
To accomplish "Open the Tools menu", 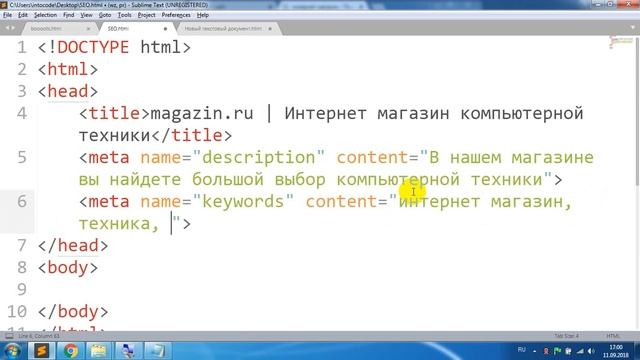I will [x=124, y=15].
